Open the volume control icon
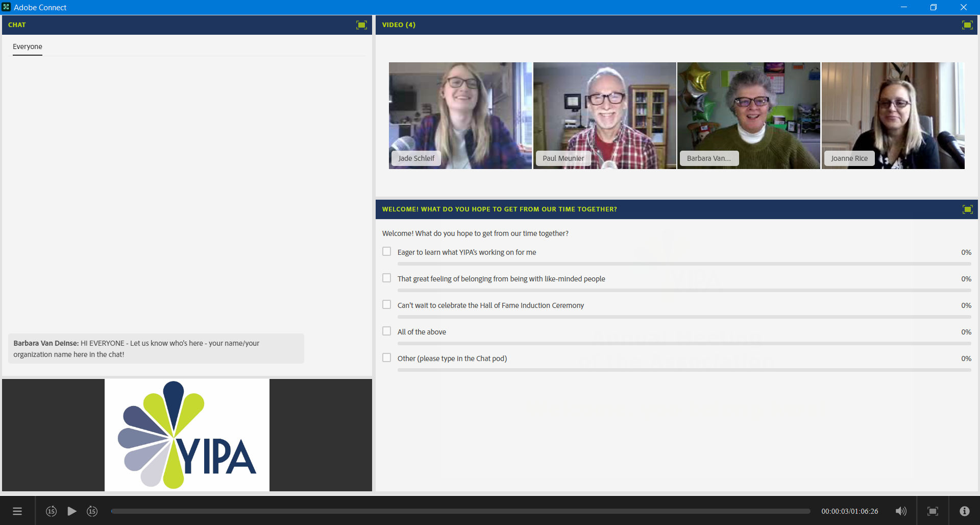Screen dimensions: 980x525 tap(901, 511)
